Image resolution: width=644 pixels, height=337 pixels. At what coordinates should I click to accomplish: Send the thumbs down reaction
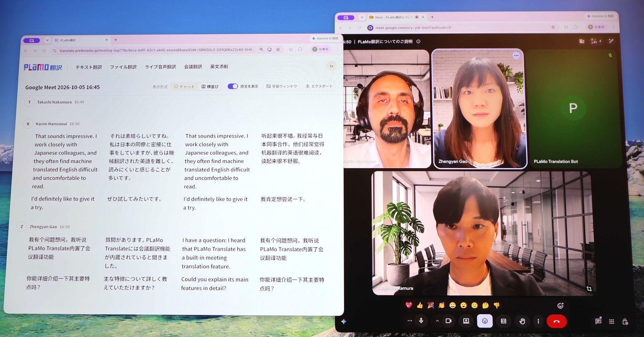(x=497, y=305)
